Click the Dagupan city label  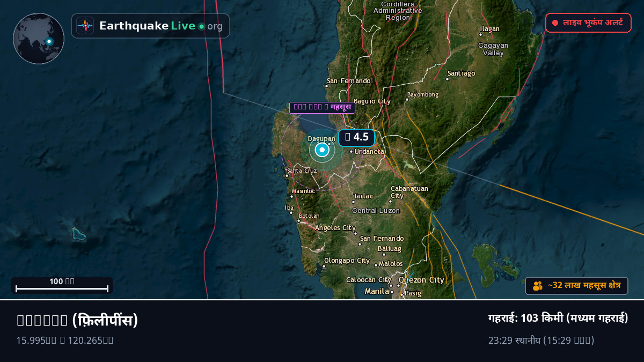click(x=321, y=139)
